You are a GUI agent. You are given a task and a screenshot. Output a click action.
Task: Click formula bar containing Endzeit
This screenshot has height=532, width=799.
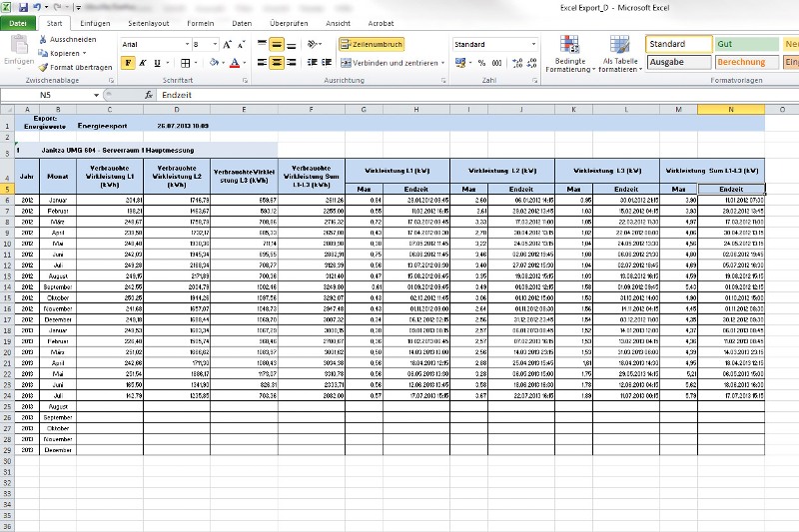[477, 95]
